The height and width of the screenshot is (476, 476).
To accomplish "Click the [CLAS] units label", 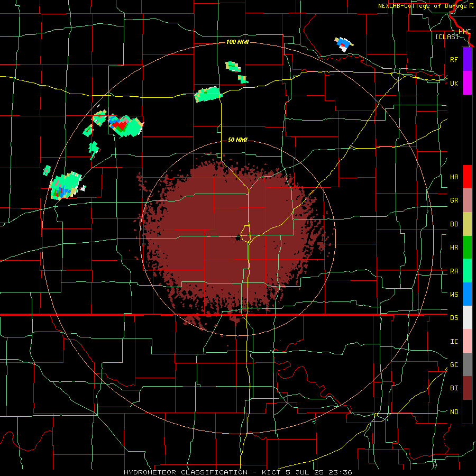I will click(447, 36).
